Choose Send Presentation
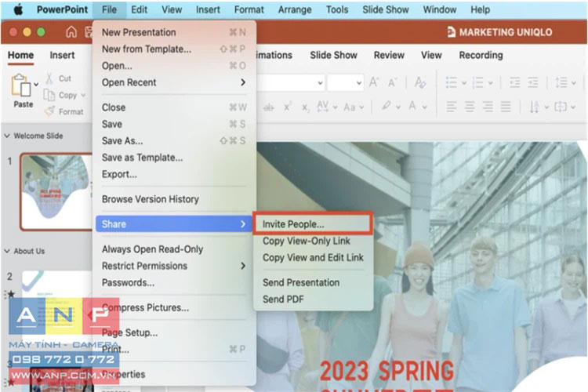This screenshot has width=588, height=392. (x=301, y=282)
